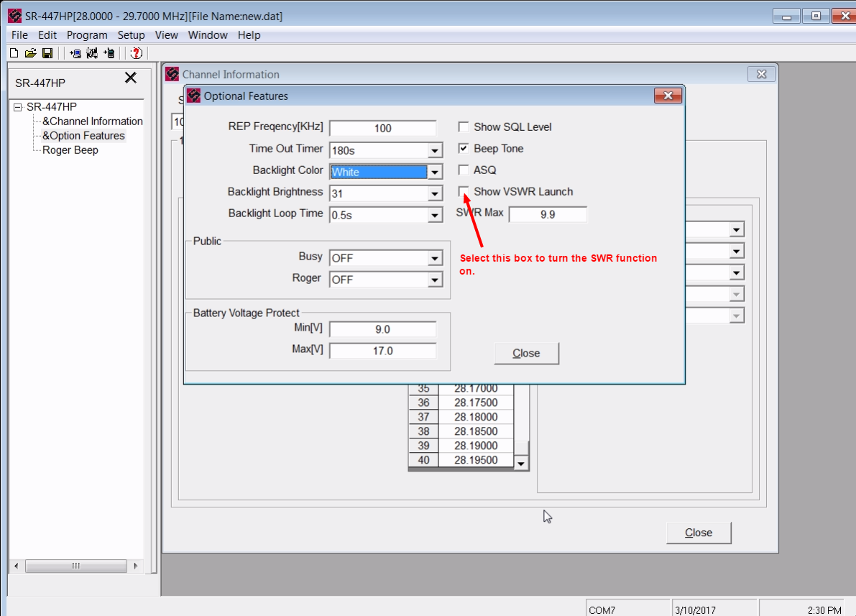
Task: Click the write-to-radio toolbar icon
Action: 109,53
